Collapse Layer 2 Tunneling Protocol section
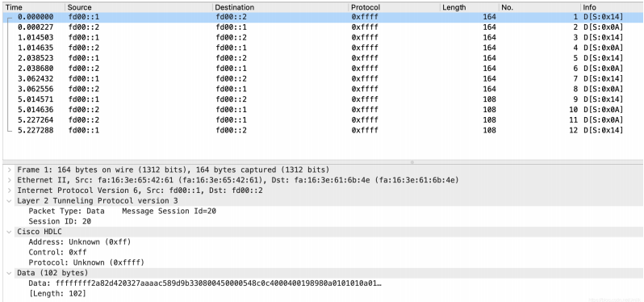Image resolution: width=644 pixels, height=302 pixels. tap(9, 200)
